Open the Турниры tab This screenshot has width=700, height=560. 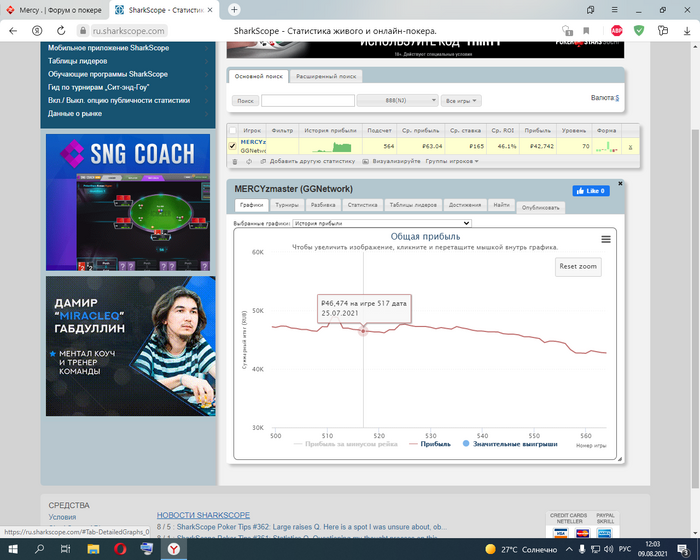(287, 205)
